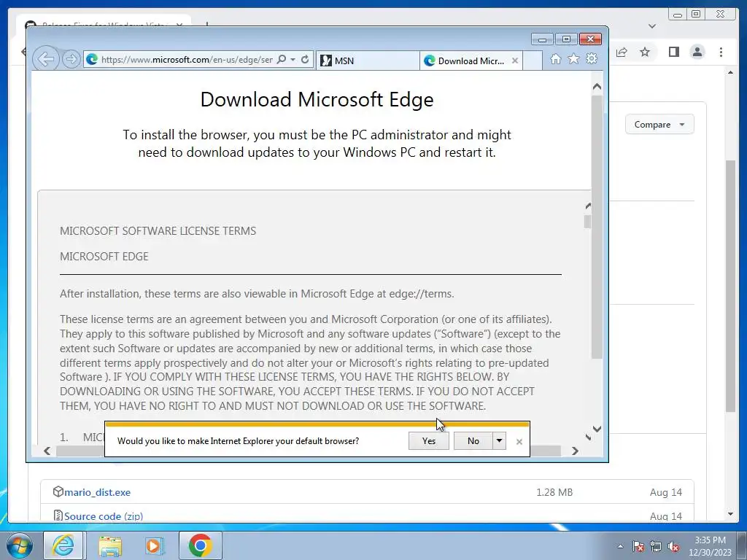Maximize the Internet Explorer window

[x=566, y=39]
